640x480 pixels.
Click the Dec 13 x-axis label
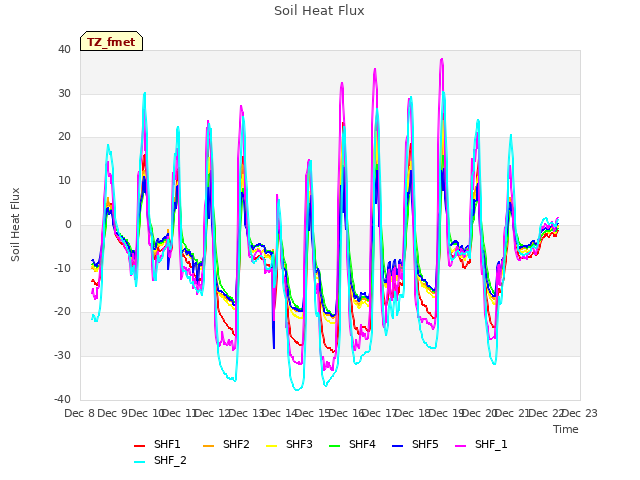247,413
